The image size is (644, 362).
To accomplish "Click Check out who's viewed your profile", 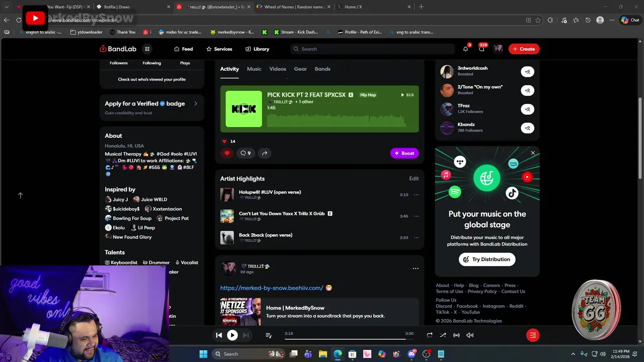I will click(x=151, y=79).
